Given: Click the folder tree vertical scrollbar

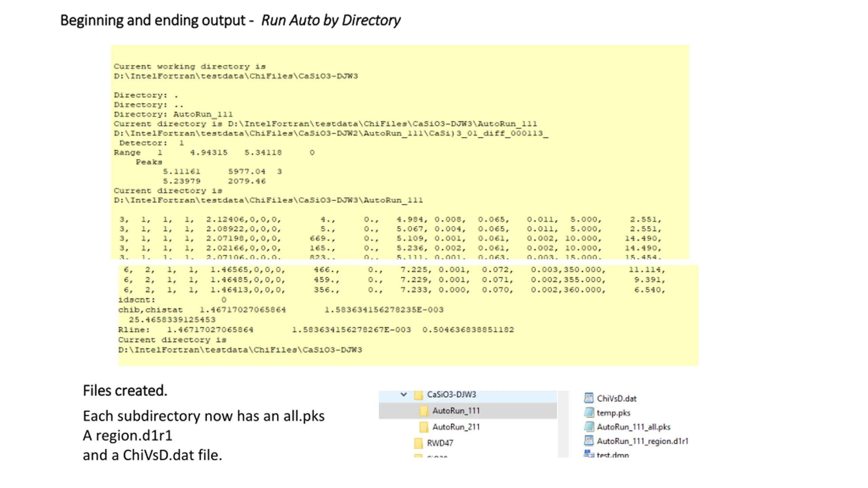Looking at the screenshot, I should coord(563,424).
